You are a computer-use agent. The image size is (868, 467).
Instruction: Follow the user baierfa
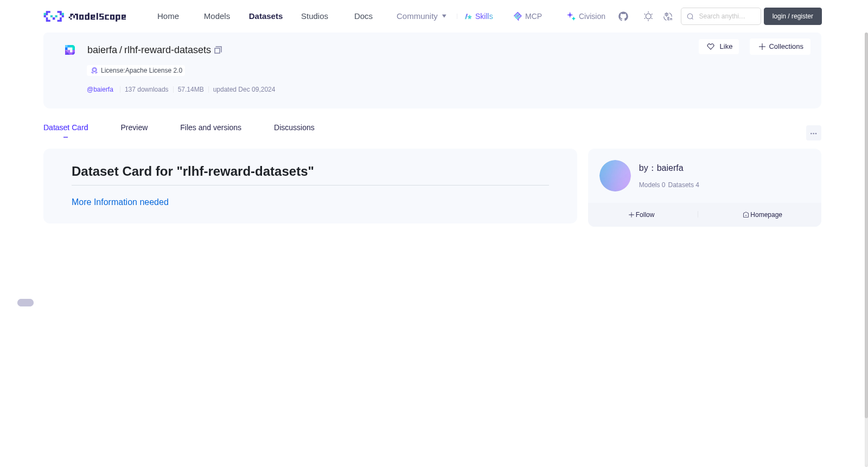(x=642, y=215)
